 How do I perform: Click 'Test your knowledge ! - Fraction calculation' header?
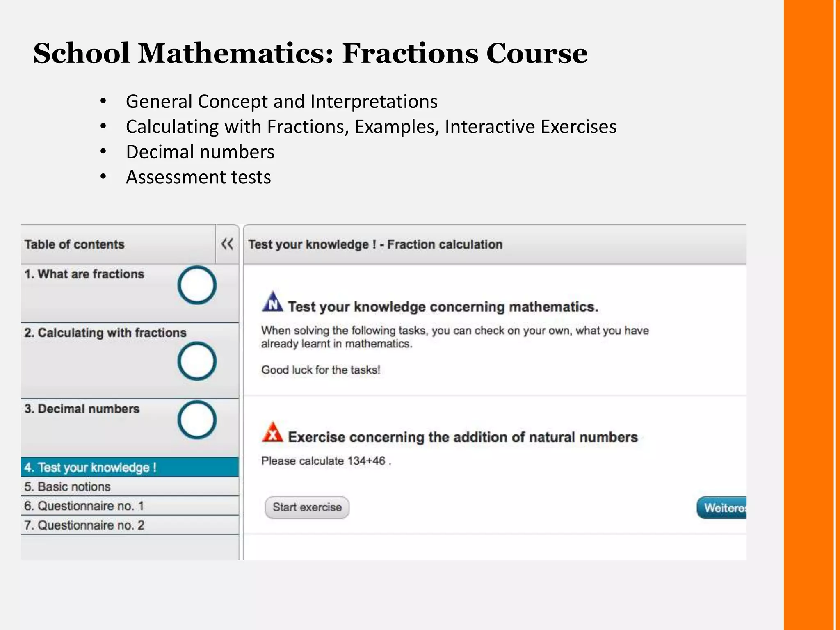point(375,244)
